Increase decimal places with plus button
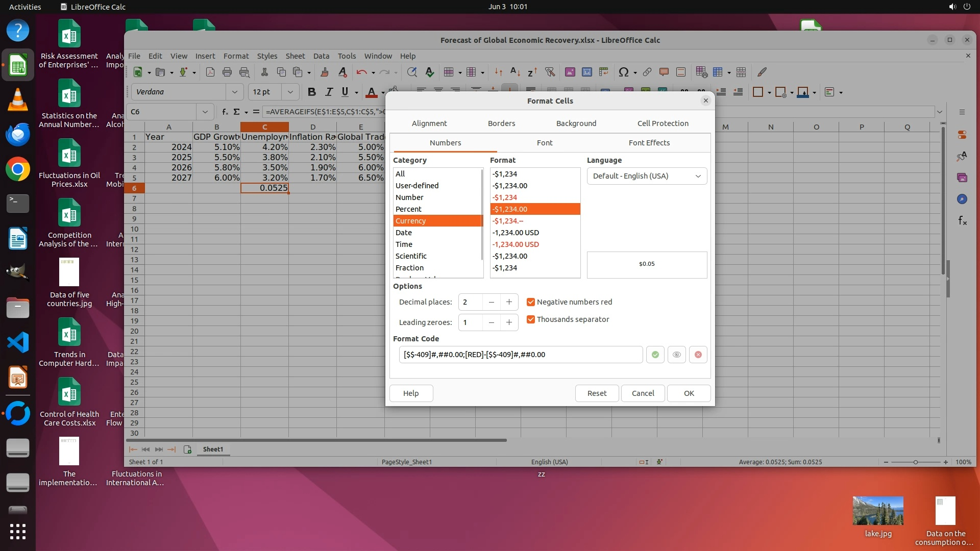Viewport: 980px width, 551px height. point(509,302)
